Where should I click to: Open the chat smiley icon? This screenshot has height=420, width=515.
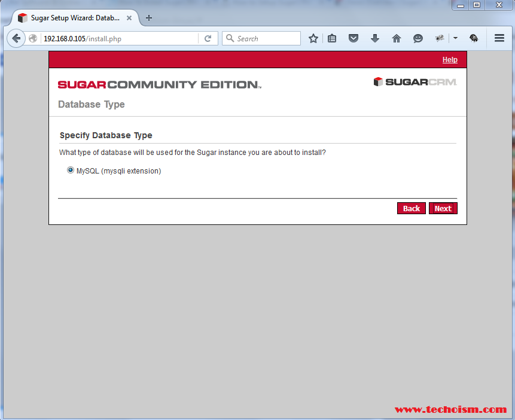(x=418, y=38)
